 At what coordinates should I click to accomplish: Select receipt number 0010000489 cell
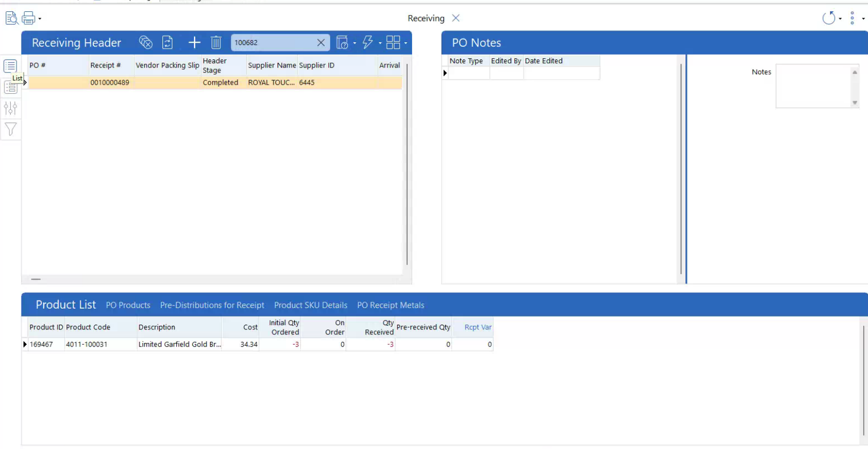tap(111, 83)
